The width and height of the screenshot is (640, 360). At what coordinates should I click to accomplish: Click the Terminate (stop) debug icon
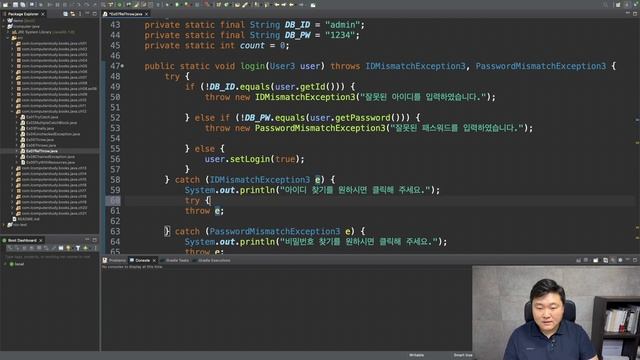coord(65,4)
